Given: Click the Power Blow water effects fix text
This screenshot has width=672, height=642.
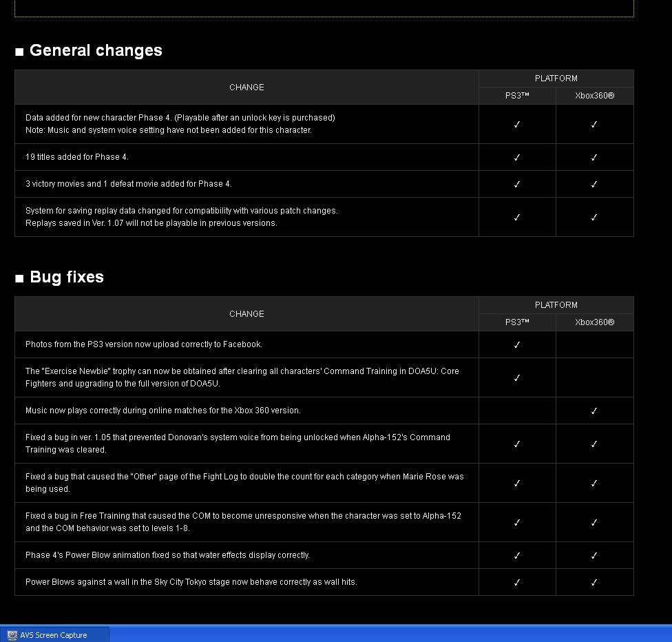Looking at the screenshot, I should 167,555.
